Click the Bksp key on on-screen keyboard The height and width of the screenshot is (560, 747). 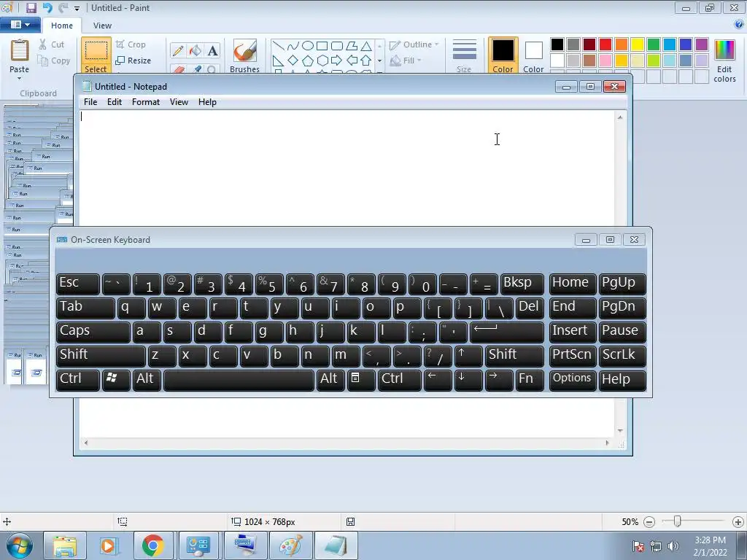coord(522,284)
